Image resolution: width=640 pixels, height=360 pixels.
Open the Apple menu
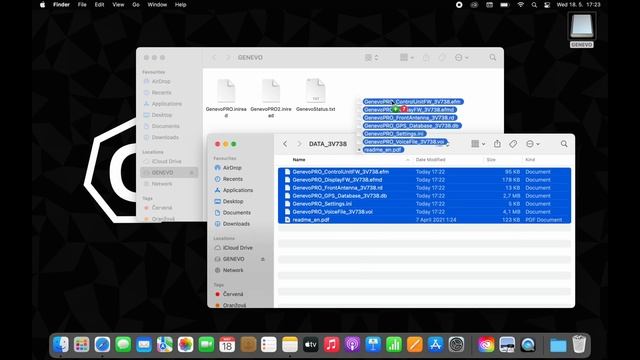point(42,5)
